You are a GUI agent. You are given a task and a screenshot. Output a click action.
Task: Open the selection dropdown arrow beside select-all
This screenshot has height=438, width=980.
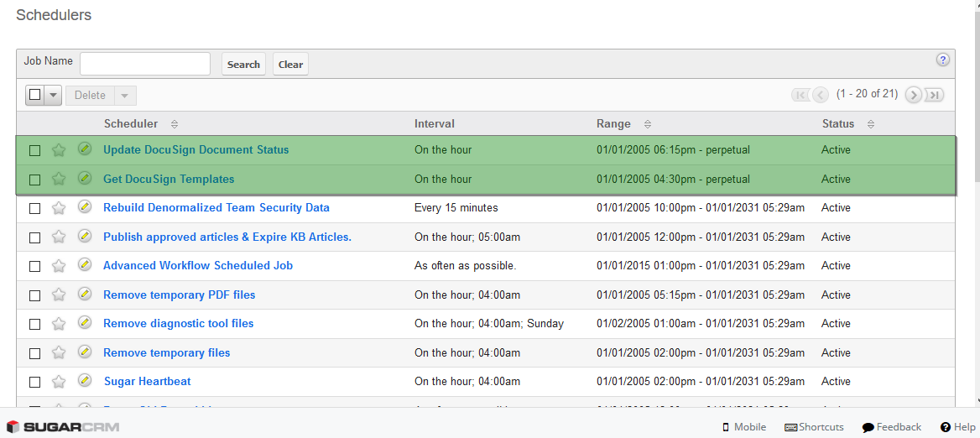tap(53, 96)
